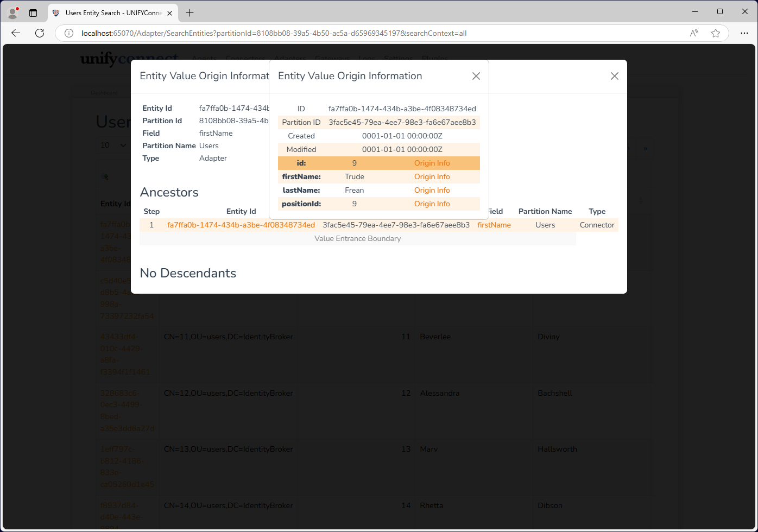Click the lastName label in the popup
Viewport: 758px width, 532px height.
(301, 190)
